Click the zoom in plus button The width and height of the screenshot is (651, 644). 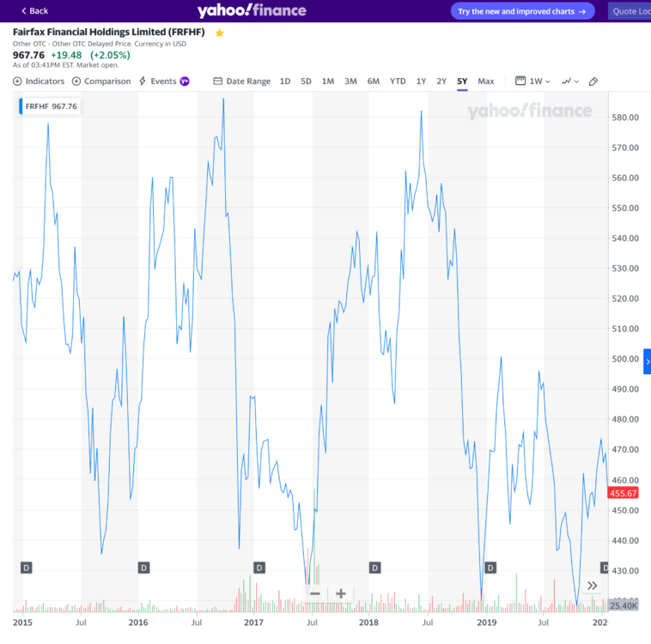point(341,593)
